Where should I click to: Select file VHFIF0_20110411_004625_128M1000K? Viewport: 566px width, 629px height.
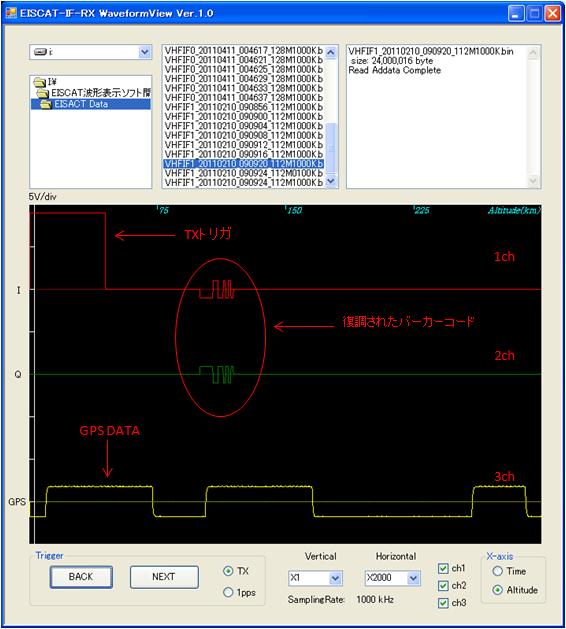tap(243, 69)
